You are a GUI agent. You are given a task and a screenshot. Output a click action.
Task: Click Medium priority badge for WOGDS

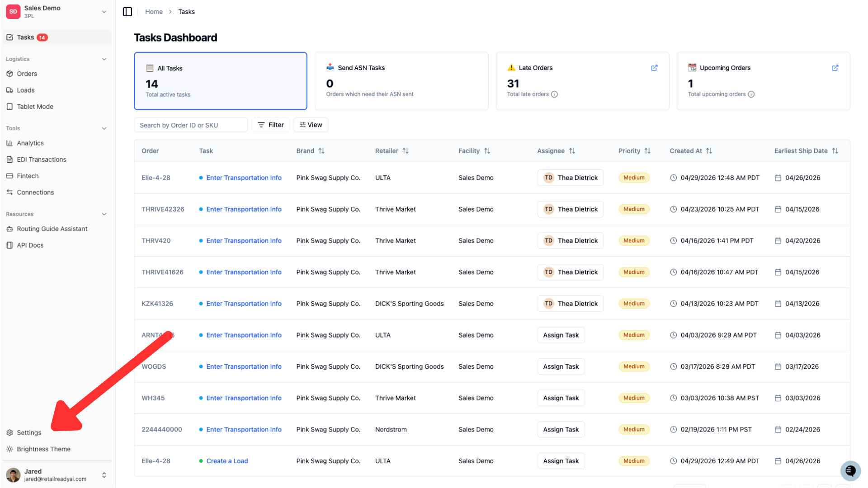point(634,366)
